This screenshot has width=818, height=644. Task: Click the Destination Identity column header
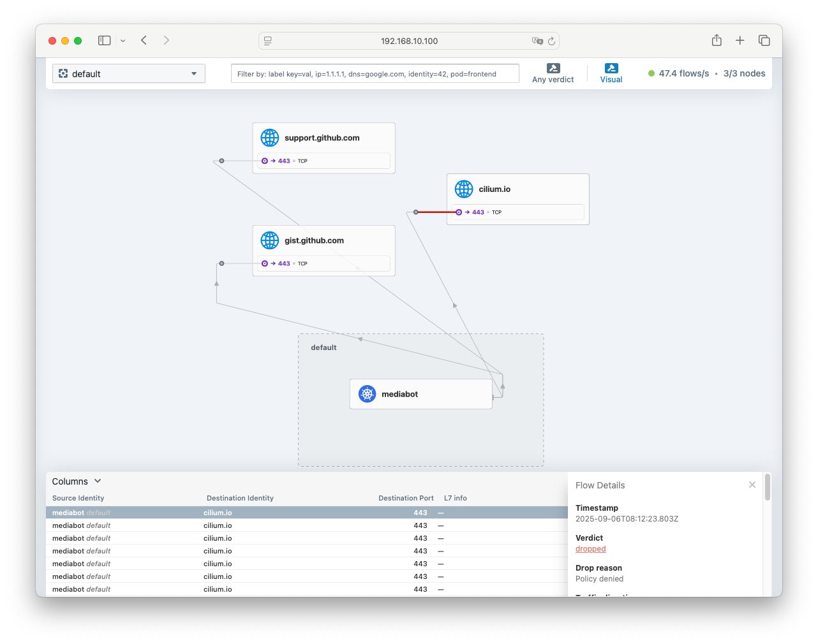point(240,498)
